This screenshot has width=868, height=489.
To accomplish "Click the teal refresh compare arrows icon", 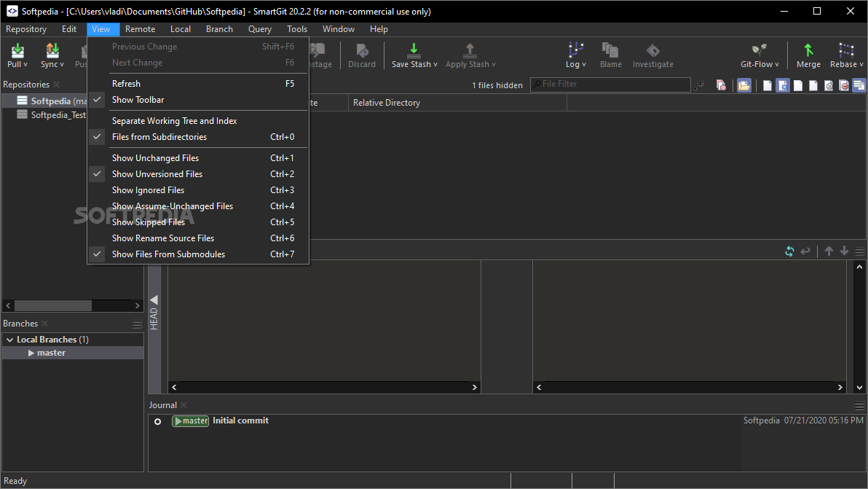I will click(x=789, y=251).
